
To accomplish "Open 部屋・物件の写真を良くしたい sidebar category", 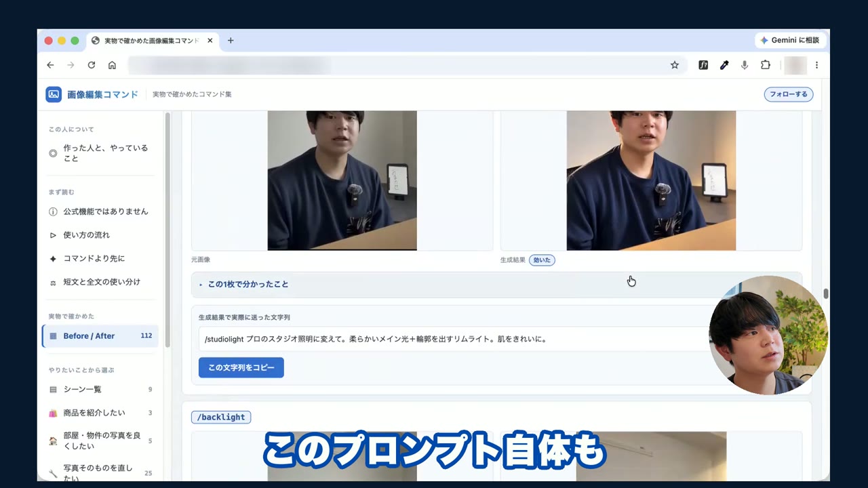I will click(x=99, y=441).
